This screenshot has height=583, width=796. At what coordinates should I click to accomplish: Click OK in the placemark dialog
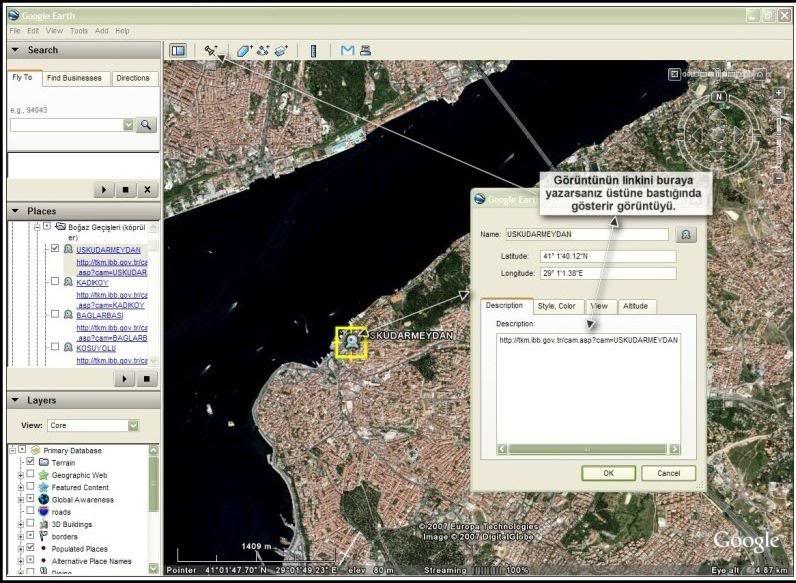click(x=607, y=473)
